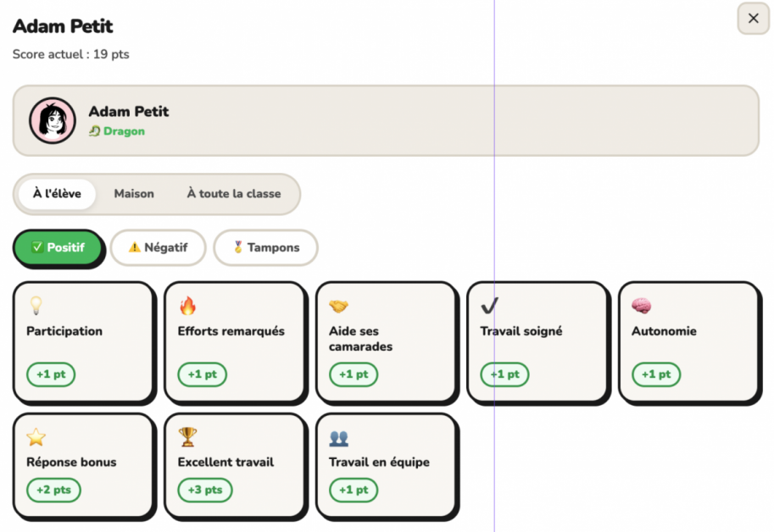Click the handshake icon on Aide ses camarades
The height and width of the screenshot is (532, 774).
pos(338,306)
